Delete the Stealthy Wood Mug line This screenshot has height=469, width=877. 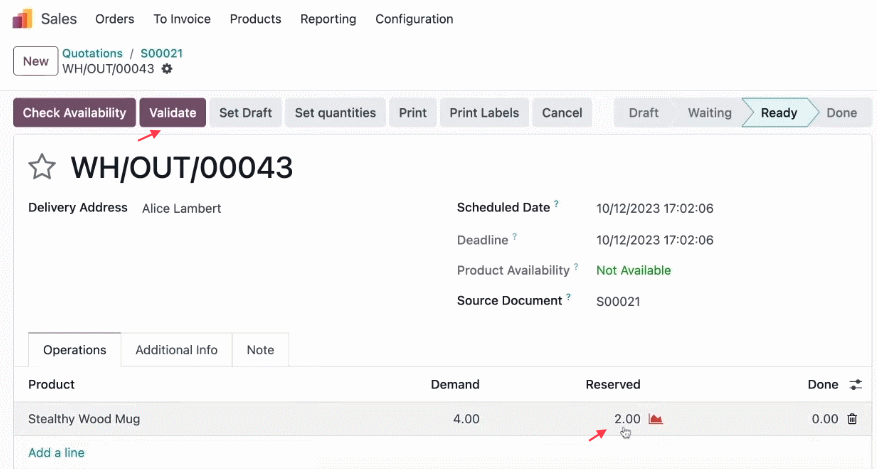point(852,419)
